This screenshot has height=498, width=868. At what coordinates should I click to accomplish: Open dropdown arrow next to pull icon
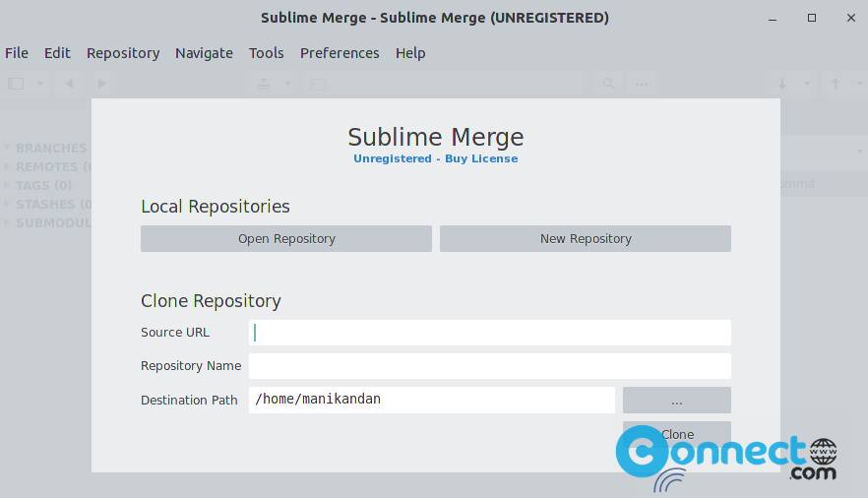point(807,84)
